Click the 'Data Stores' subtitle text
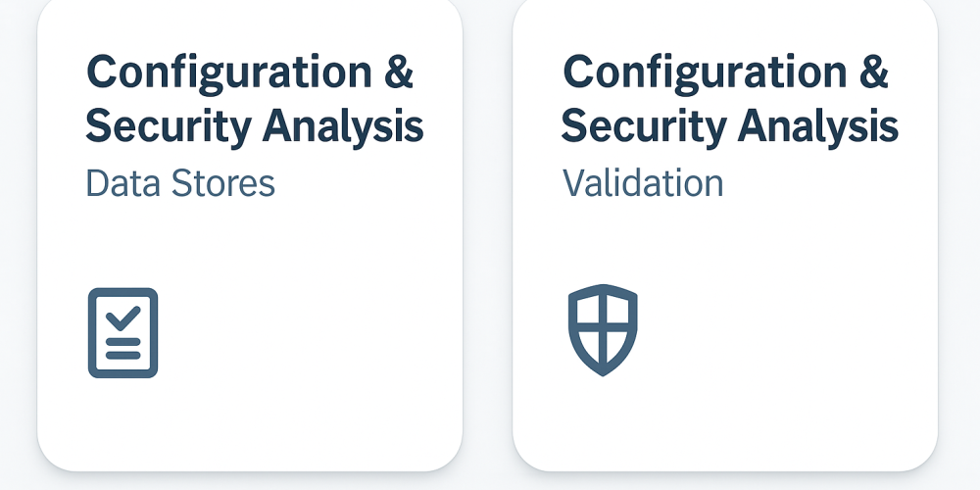The image size is (980, 490). [180, 183]
